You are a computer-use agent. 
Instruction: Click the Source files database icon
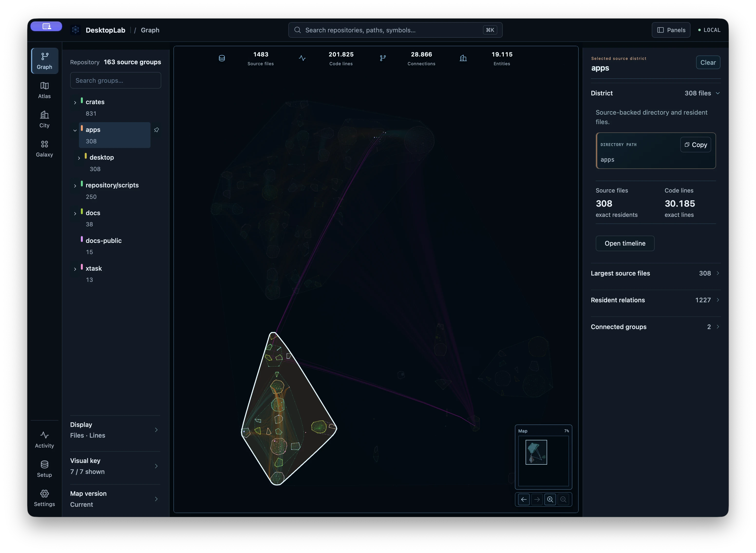pyautogui.click(x=222, y=58)
